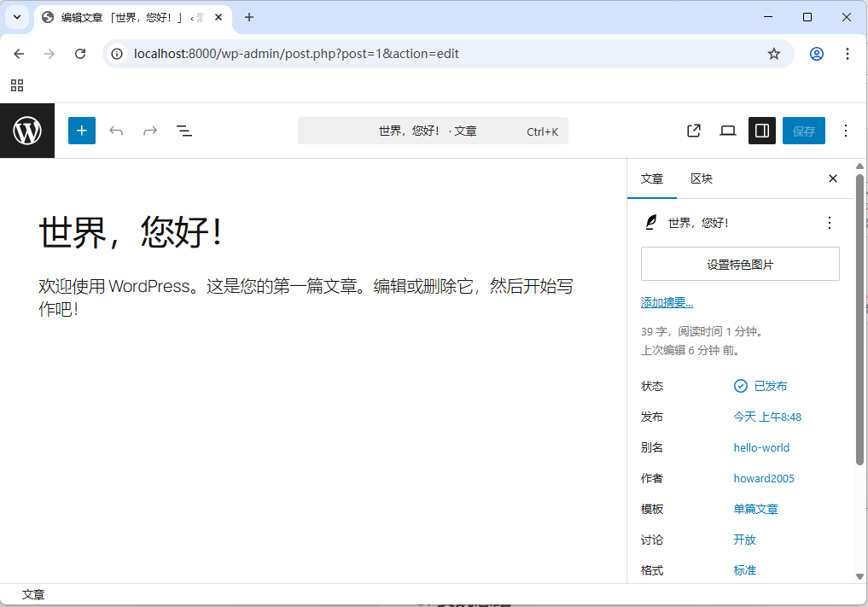Switch to the 区块 tab
Screen dimensions: 868x607
point(701,178)
